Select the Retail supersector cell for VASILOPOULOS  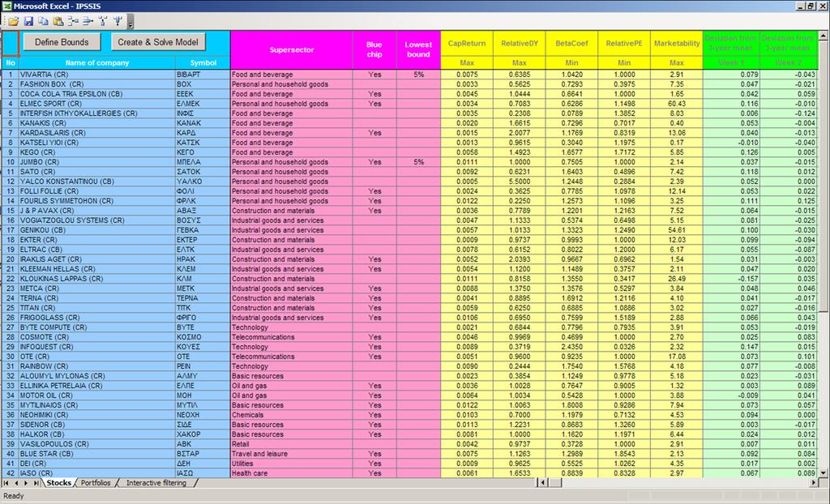[x=292, y=444]
